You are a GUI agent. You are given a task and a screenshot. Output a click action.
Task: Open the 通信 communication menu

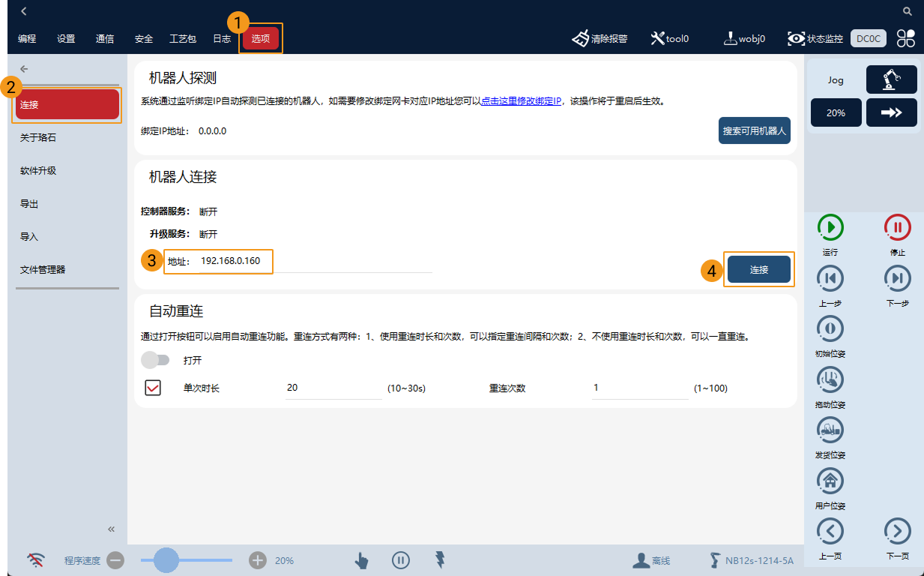coord(105,39)
